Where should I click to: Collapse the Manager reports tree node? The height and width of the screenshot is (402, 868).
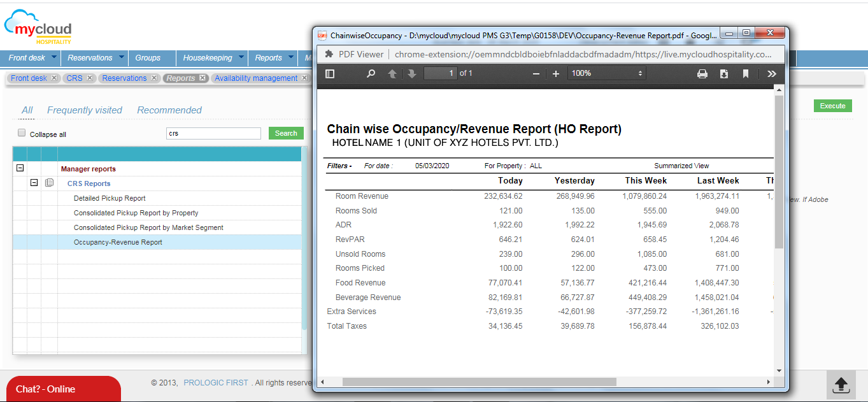tap(20, 169)
